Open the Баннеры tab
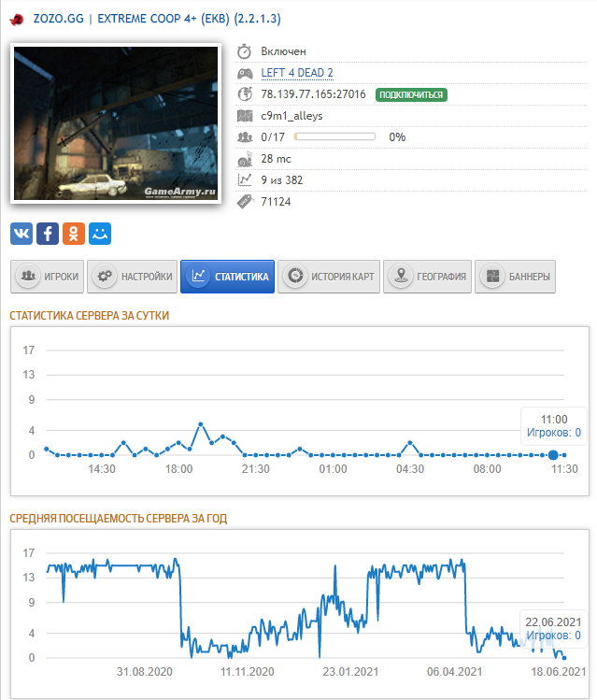This screenshot has width=597, height=700. pos(516,277)
